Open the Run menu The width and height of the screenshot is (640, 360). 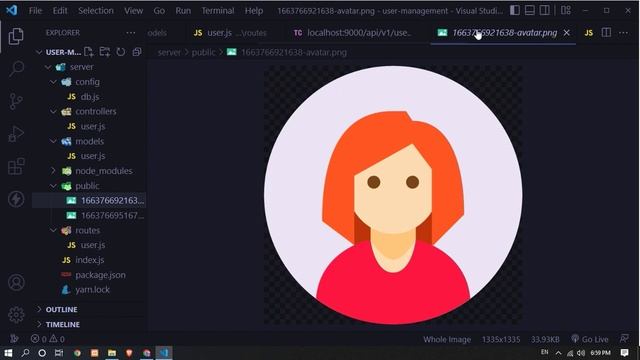pyautogui.click(x=183, y=11)
